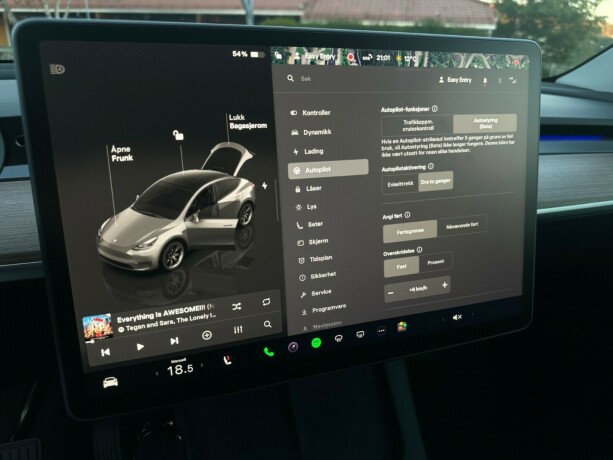Viewport: 613px width, 460px height.
Task: Search music with the media magnifier icon
Action: [x=268, y=324]
